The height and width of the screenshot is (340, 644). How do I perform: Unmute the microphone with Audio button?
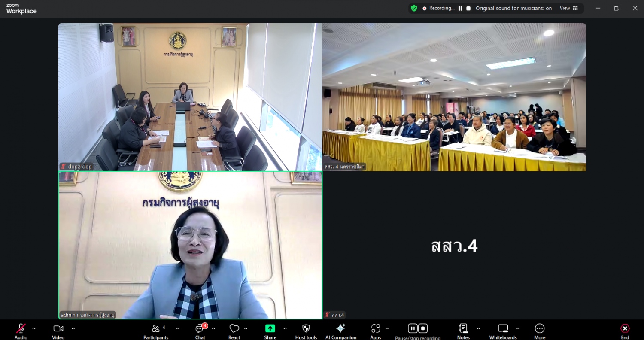pos(21,329)
